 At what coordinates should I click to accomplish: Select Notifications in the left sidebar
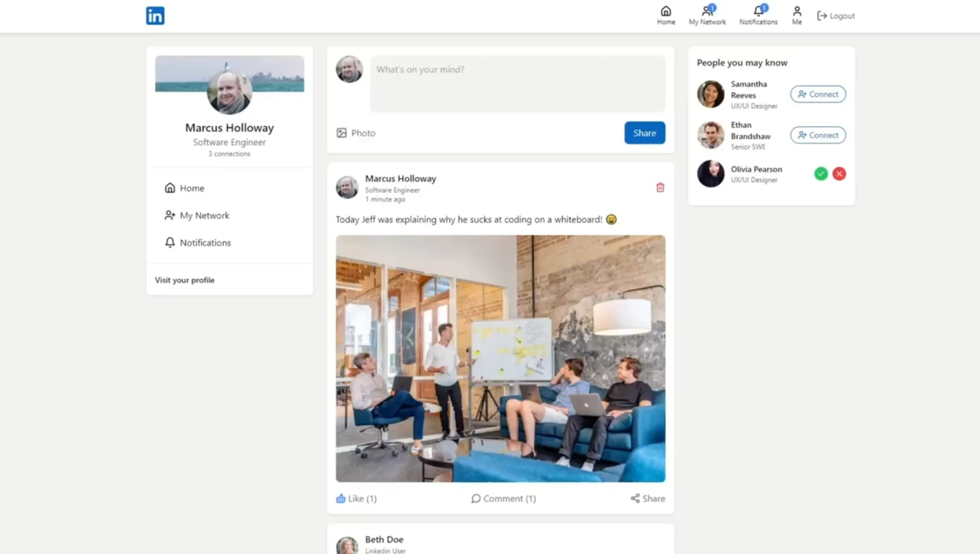click(205, 242)
